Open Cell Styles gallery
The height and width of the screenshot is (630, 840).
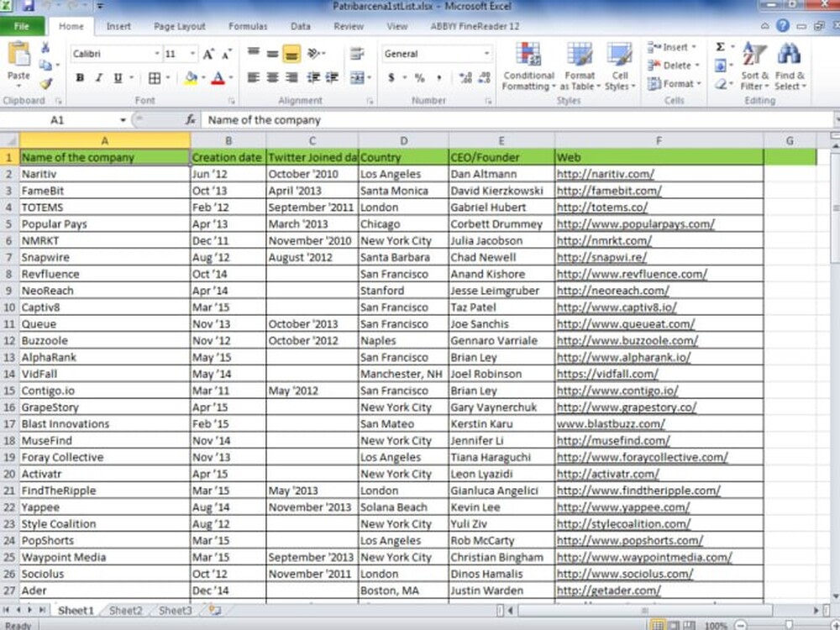tap(620, 66)
